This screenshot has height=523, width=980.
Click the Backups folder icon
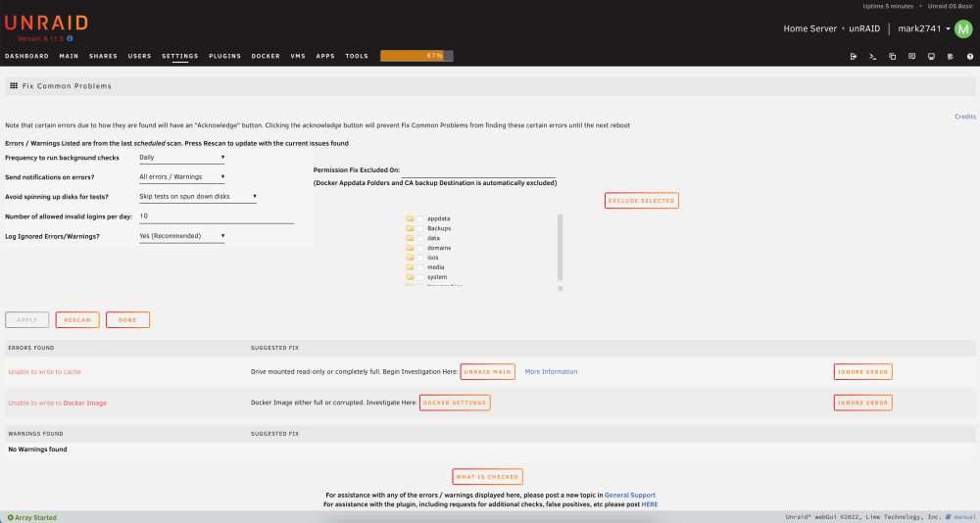tap(410, 228)
